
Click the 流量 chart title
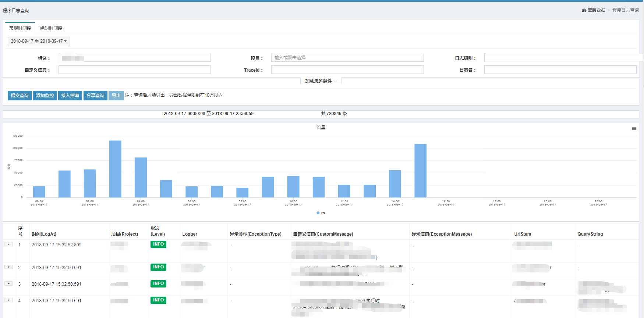(321, 128)
